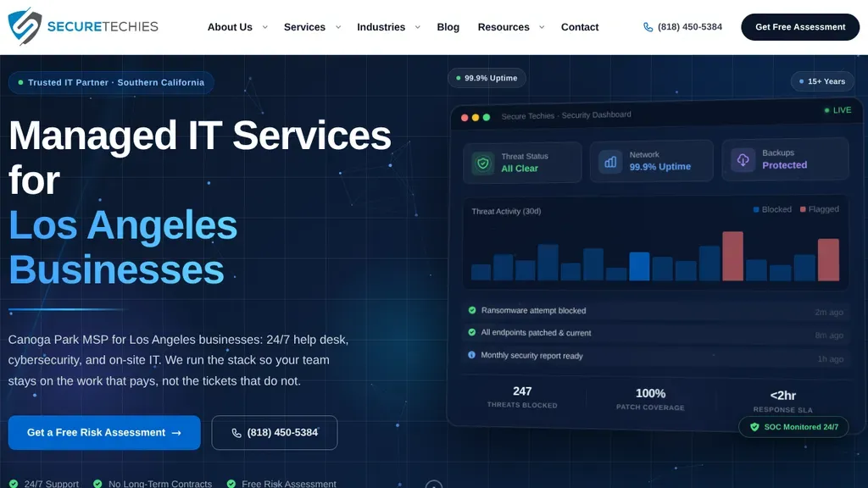This screenshot has width=868, height=488.
Task: Open the Services menu
Action: [304, 27]
